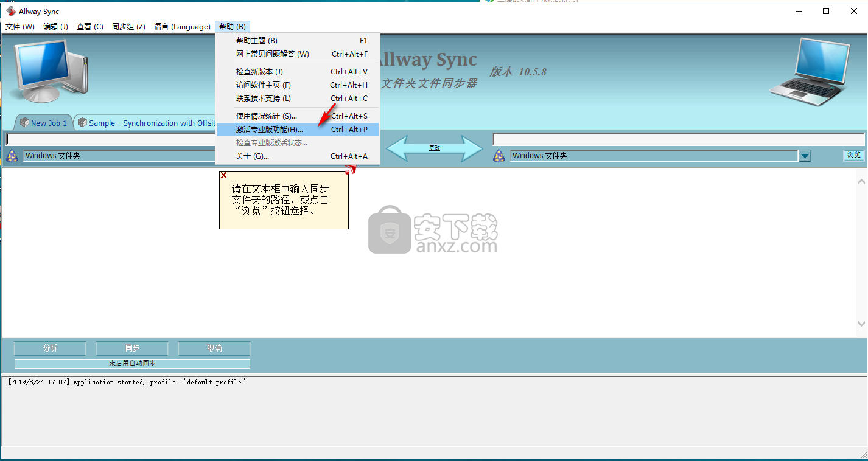868x461 pixels.
Task: Expand the right Windows 文件夹 dropdown arrow
Action: (805, 156)
